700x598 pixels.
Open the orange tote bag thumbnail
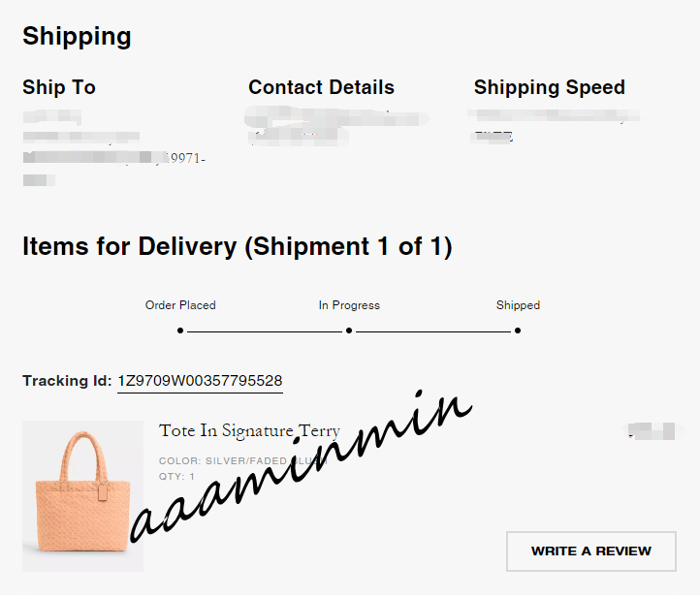82,495
